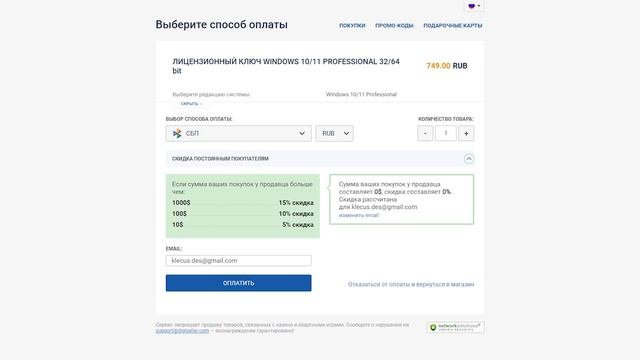Image resolution: width=640 pixels, height=360 pixels.
Task: Click the 749.00 RUB price label
Action: click(447, 66)
